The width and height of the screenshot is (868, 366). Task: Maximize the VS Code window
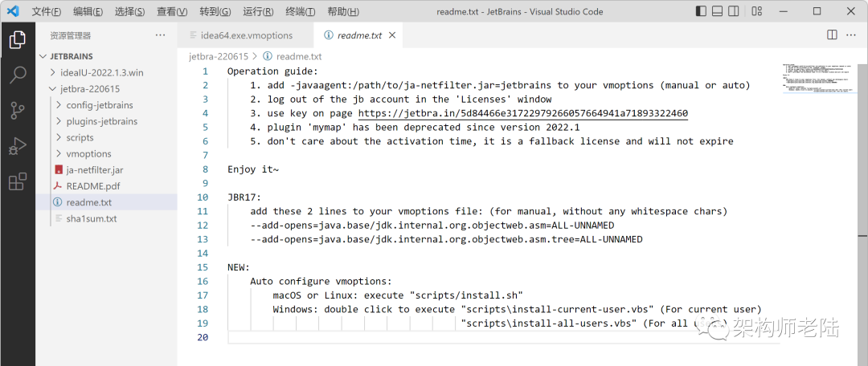[817, 11]
